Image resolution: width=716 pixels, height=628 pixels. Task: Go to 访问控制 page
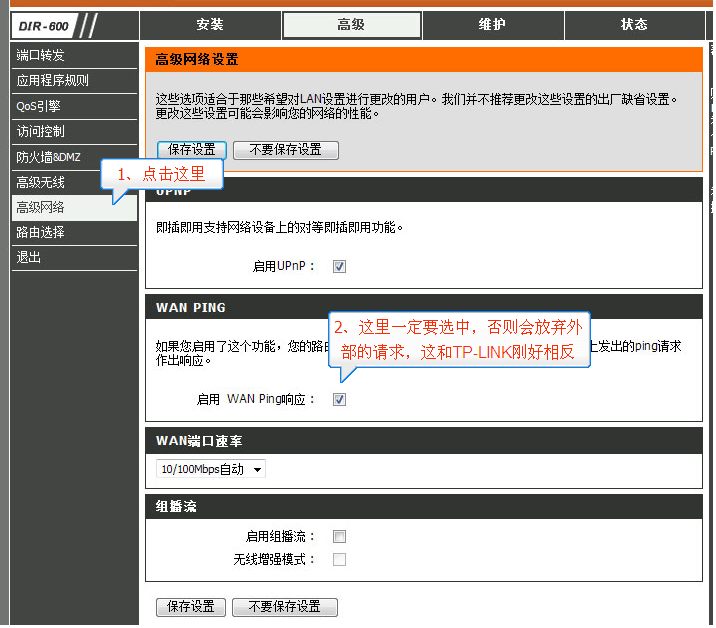pyautogui.click(x=41, y=131)
